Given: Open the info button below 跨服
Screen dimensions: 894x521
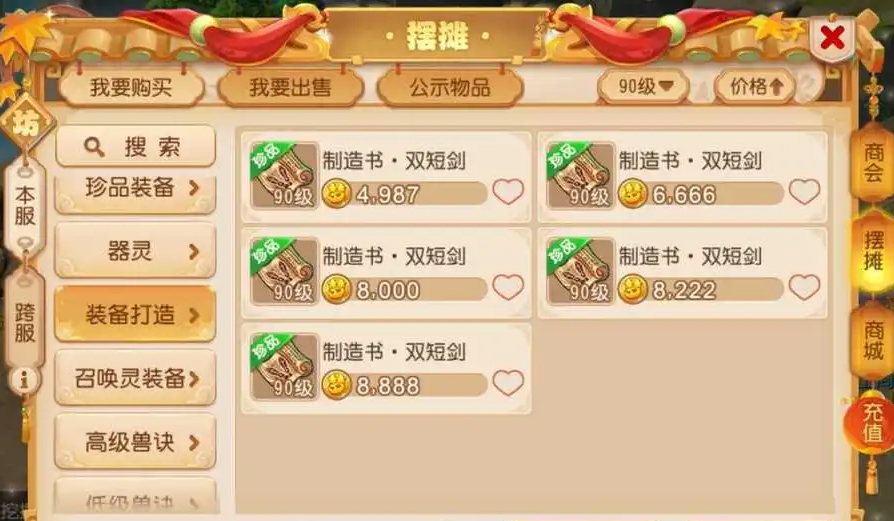Looking at the screenshot, I should click(x=24, y=380).
